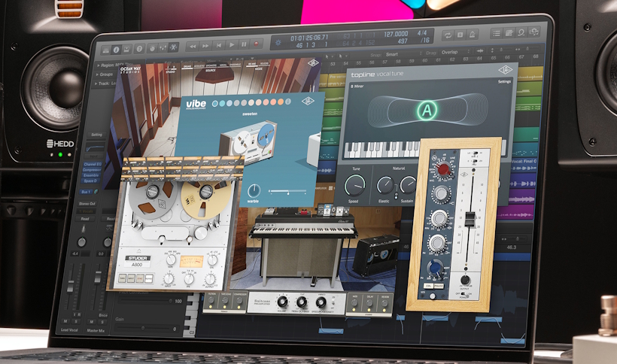Open the Note Pads button
The width and height of the screenshot is (617, 364).
(509, 33)
